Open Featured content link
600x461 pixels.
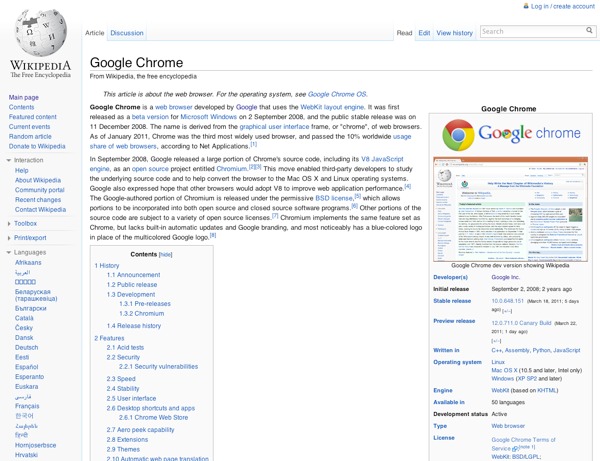point(33,117)
